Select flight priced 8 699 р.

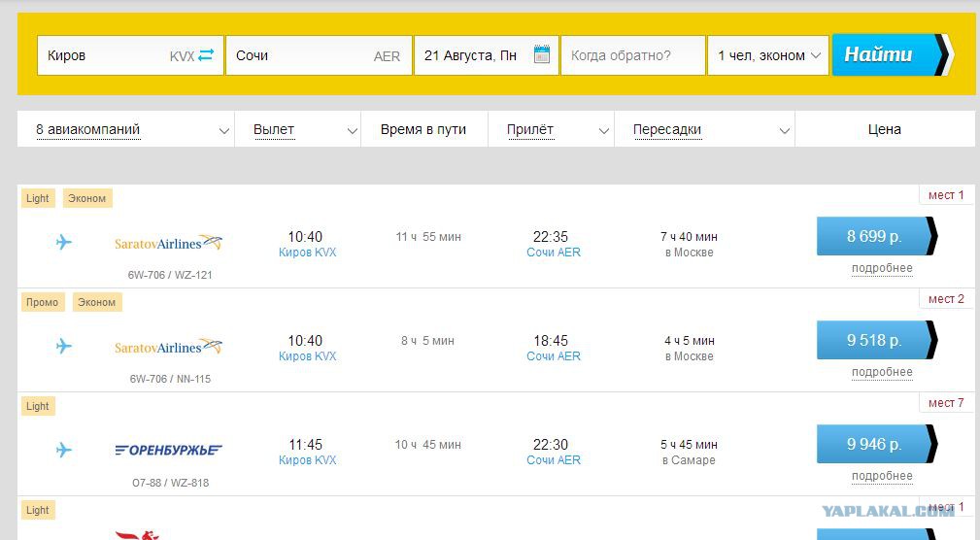[877, 236]
